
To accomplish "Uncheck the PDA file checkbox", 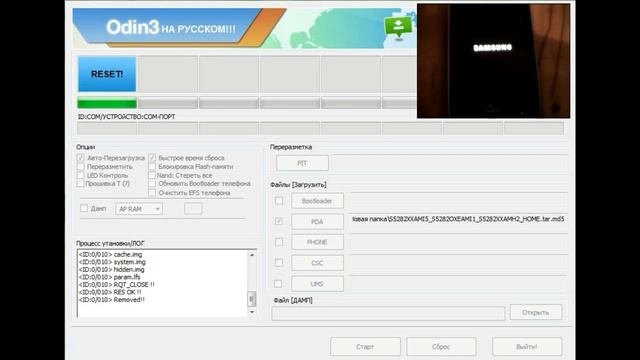I will 279,221.
